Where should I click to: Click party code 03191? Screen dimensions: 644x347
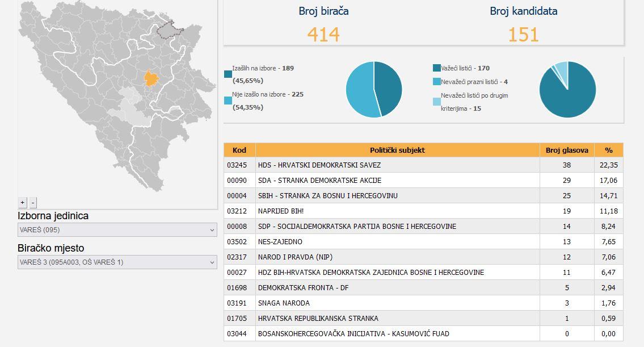tap(237, 303)
